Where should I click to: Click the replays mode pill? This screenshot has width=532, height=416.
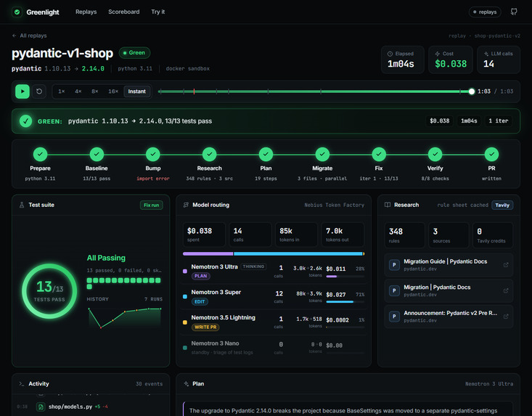click(x=485, y=12)
